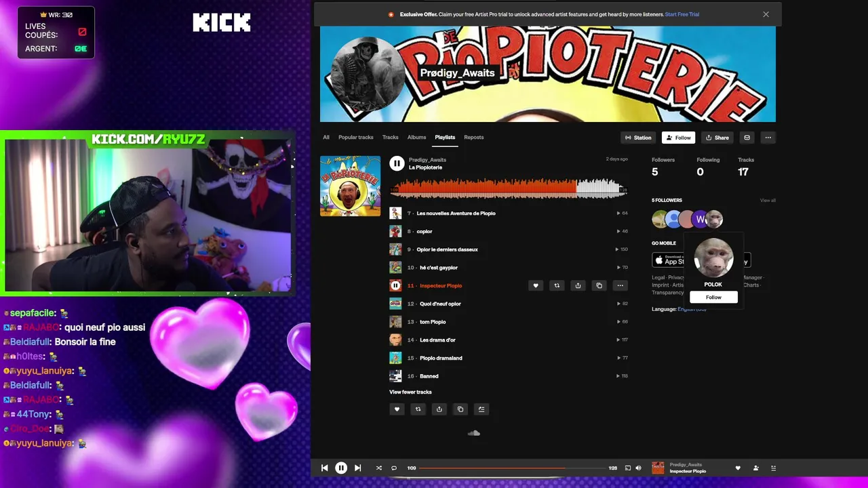Open La Plopioterie playlist cover art
This screenshot has height=488, width=868.
pos(350,186)
